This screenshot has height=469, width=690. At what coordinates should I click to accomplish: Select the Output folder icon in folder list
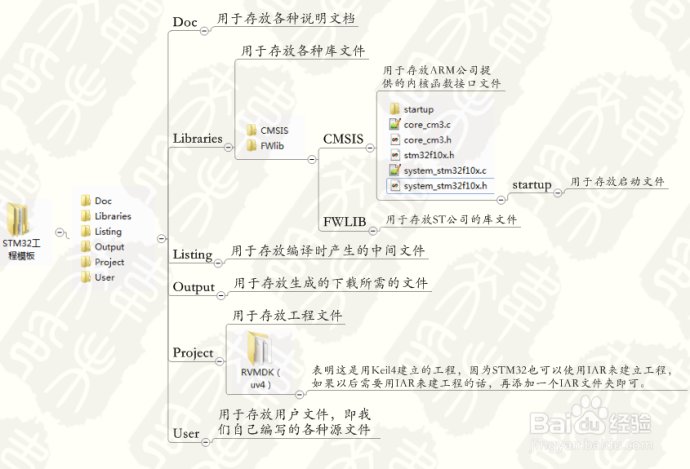86,247
